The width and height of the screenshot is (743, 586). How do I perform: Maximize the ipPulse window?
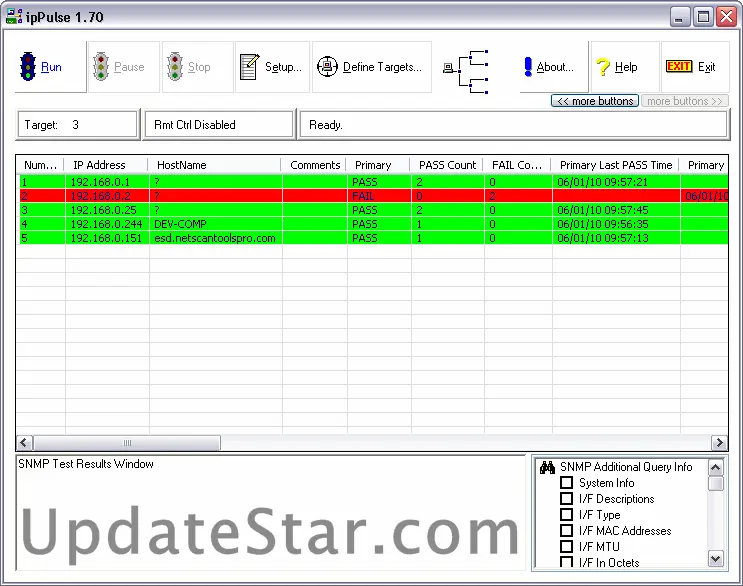coord(703,17)
